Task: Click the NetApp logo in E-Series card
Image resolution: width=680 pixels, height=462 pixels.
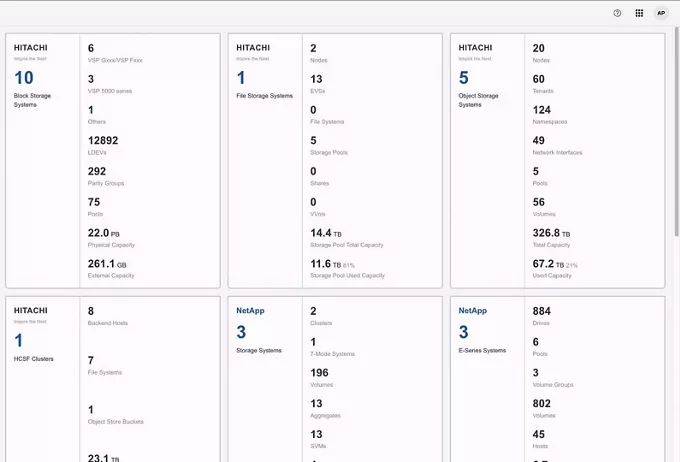Action: point(473,311)
